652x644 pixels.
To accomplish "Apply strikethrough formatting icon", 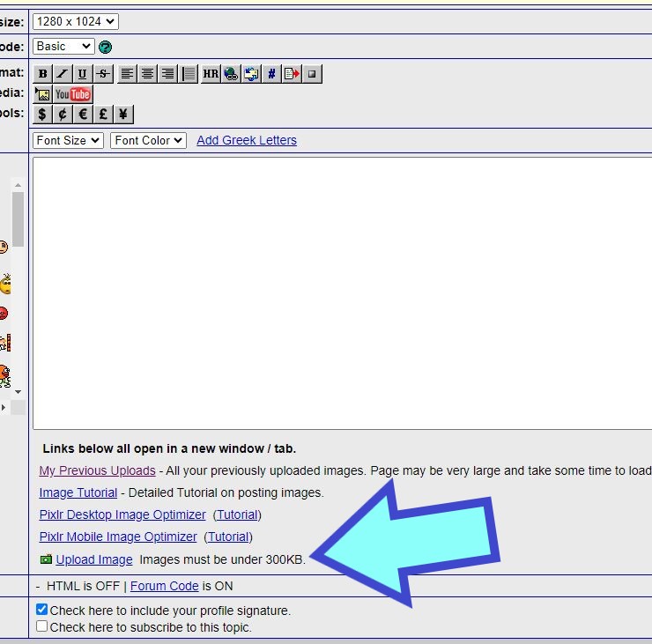I will (103, 74).
